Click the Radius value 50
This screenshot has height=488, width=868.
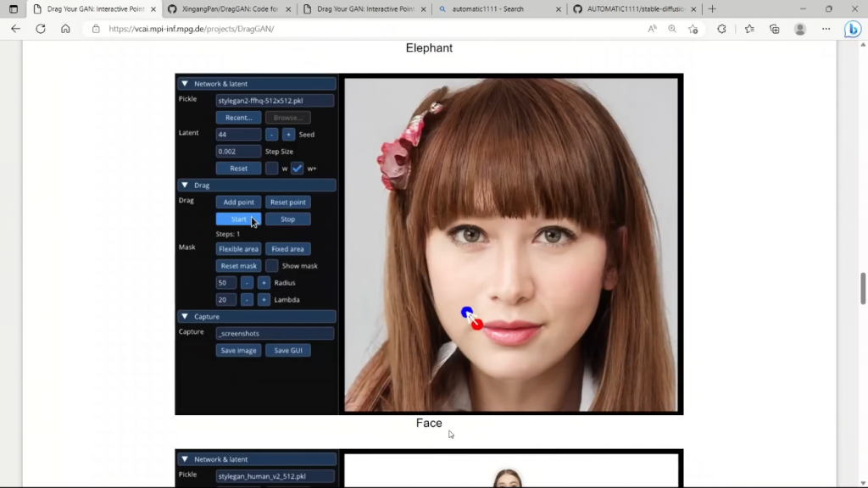[225, 283]
